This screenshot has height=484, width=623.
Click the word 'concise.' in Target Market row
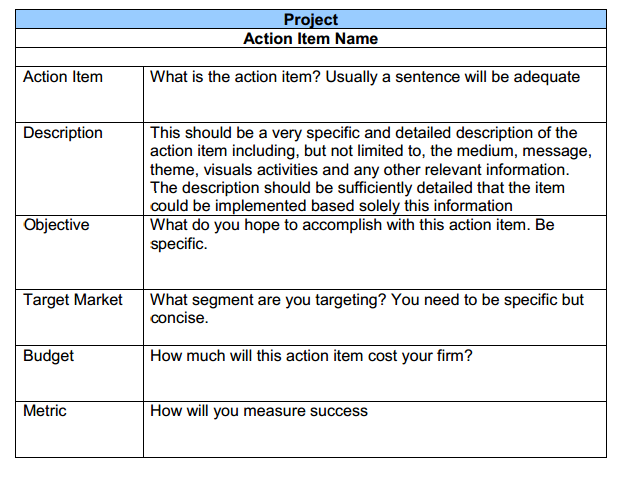coord(179,318)
